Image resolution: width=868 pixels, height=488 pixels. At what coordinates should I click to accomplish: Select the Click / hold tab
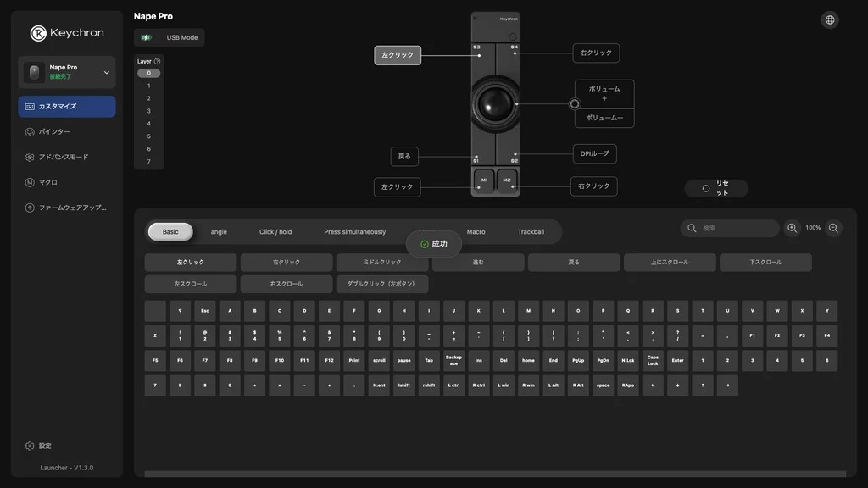click(x=275, y=232)
